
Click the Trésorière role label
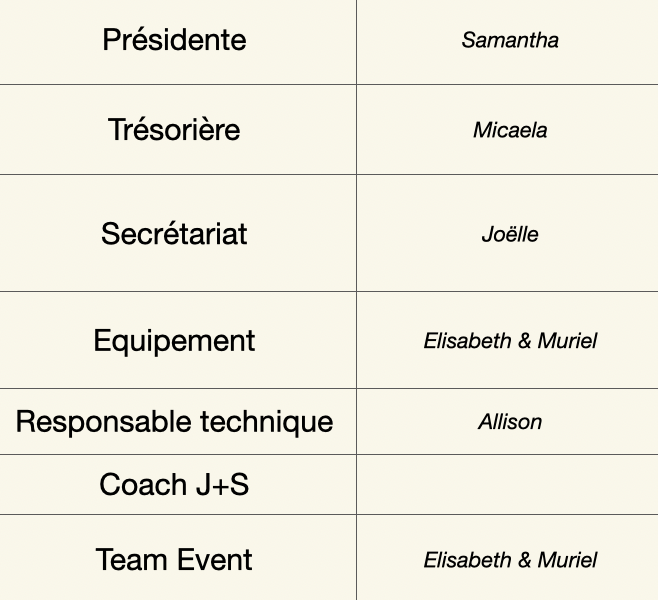click(x=174, y=130)
